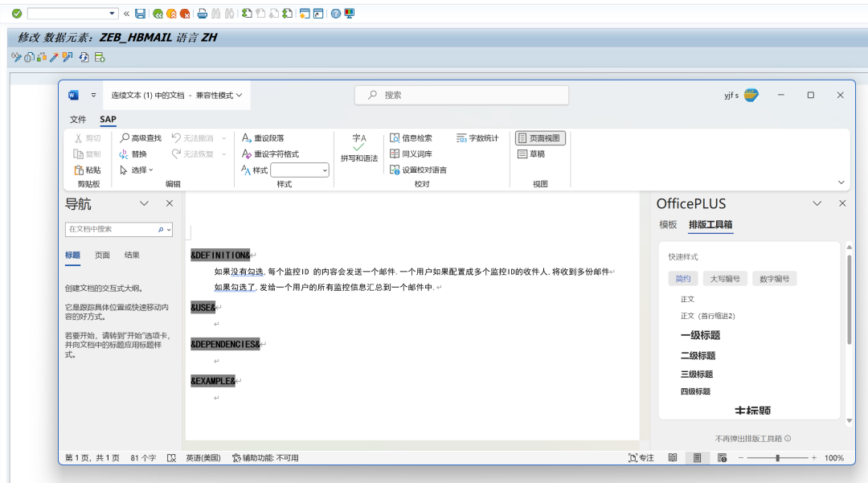868x483 pixels.
Task: Click the display/change pencil-glasses icon
Action: pos(16,57)
